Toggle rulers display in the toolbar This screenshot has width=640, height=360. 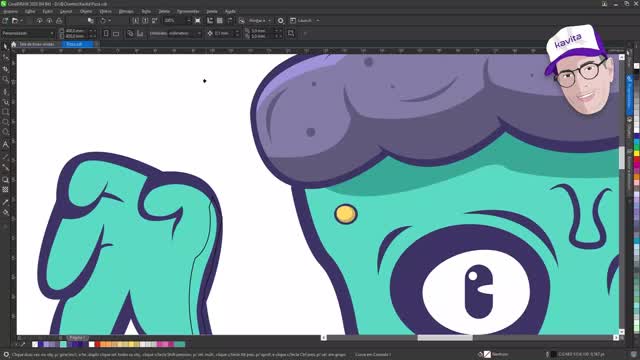(x=210, y=20)
